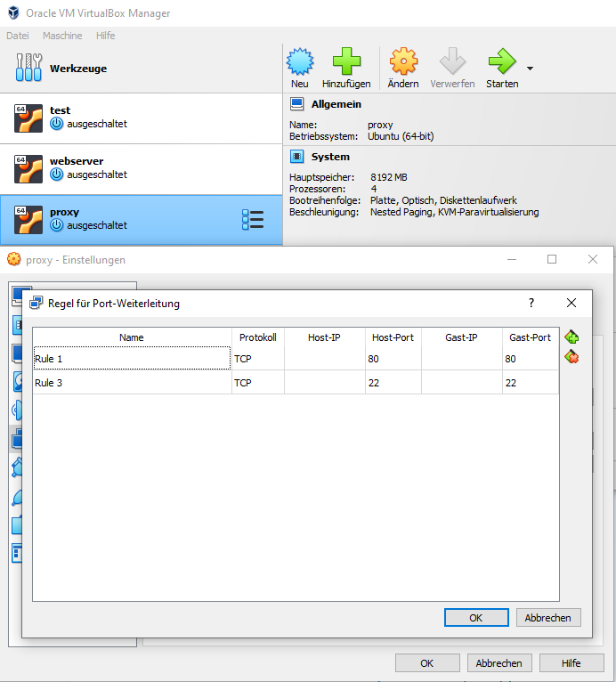Select the Rule 1 name cell
616x682 pixels.
click(x=132, y=359)
